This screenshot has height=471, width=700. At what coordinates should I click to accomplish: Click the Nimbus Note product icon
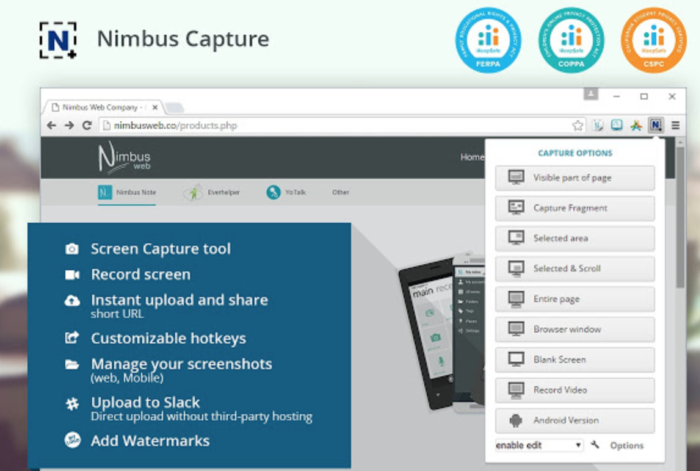coord(105,192)
